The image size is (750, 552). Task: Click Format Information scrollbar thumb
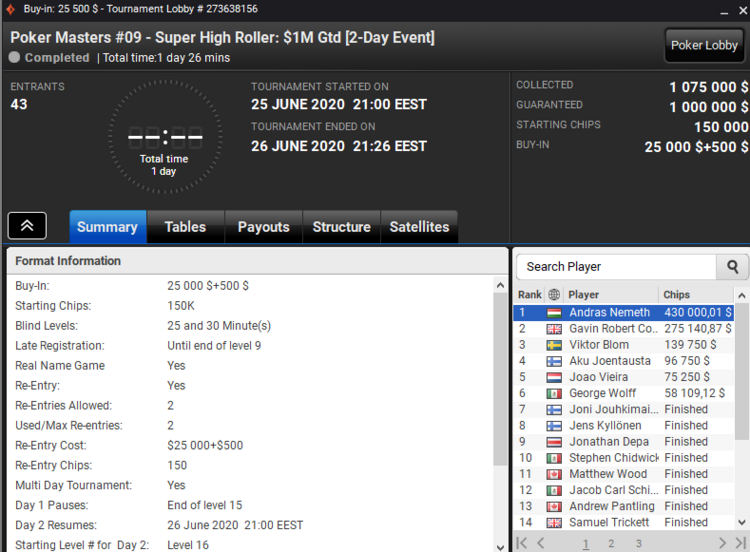pyautogui.click(x=500, y=379)
